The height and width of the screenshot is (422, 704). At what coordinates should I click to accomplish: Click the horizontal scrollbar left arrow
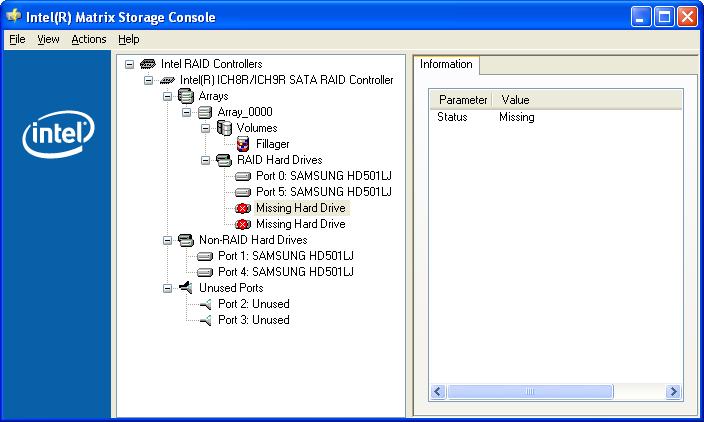438,391
